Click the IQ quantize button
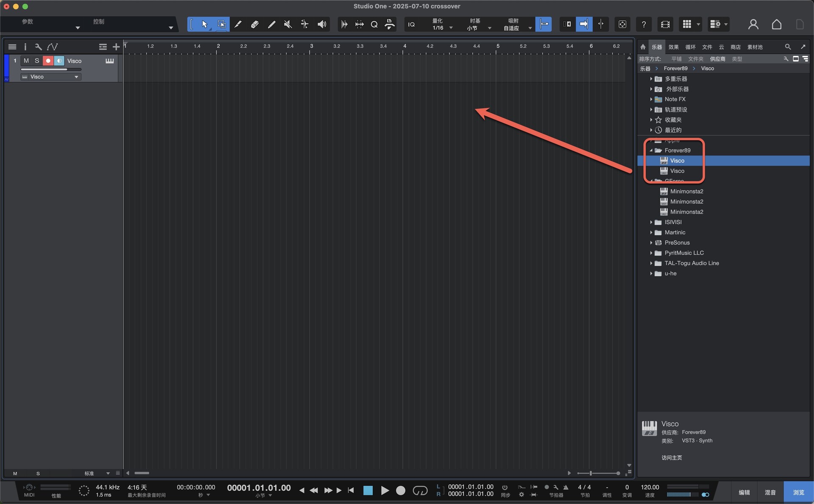Image resolution: width=814 pixels, height=504 pixels. [x=411, y=24]
